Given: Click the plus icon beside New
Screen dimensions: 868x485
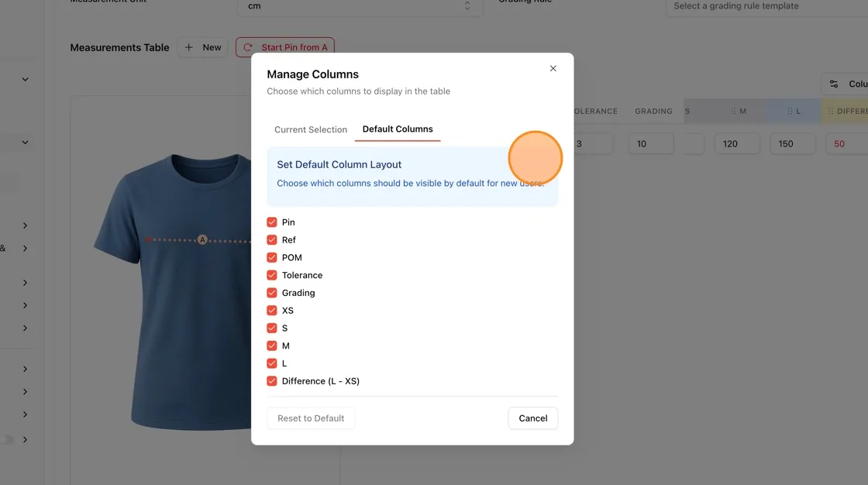Looking at the screenshot, I should click(189, 47).
